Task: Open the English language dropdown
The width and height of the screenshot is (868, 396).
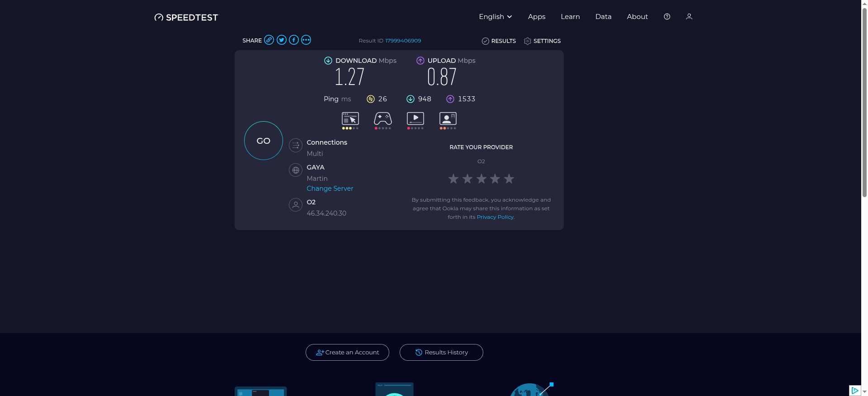Action: [495, 16]
